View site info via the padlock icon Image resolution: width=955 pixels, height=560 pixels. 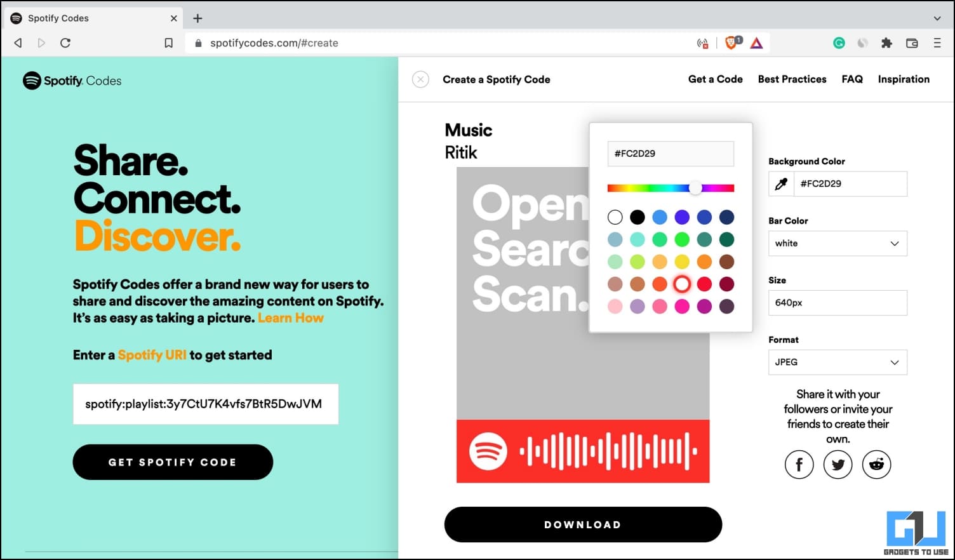tap(198, 43)
